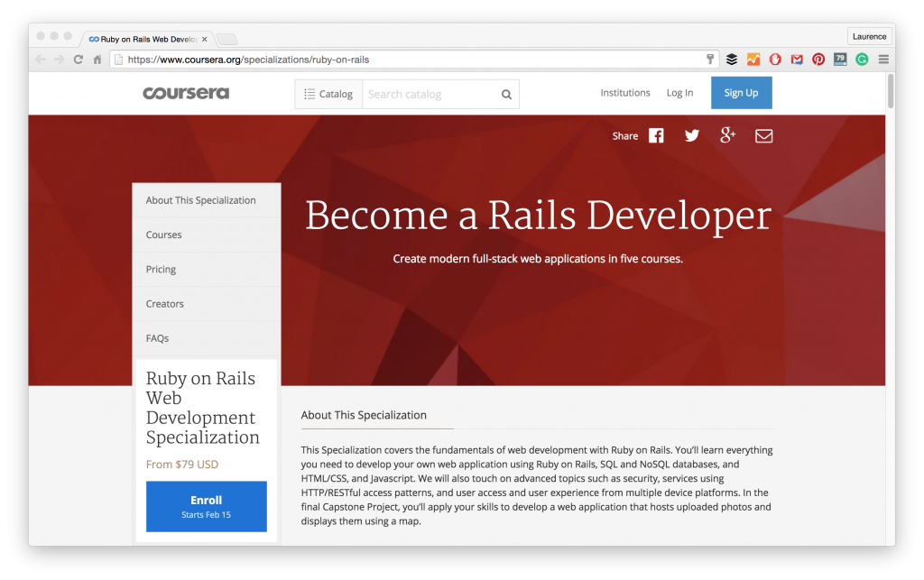Jump to the Pricing section
Image resolution: width=924 pixels, height=580 pixels.
tap(207, 269)
